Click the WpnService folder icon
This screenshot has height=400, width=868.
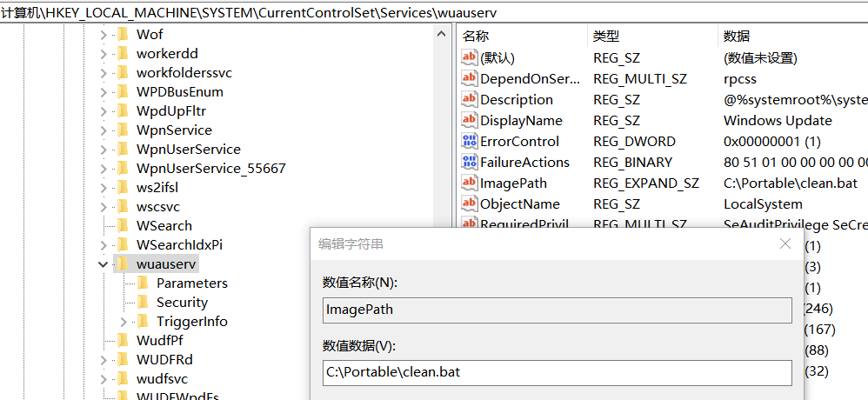pos(123,130)
